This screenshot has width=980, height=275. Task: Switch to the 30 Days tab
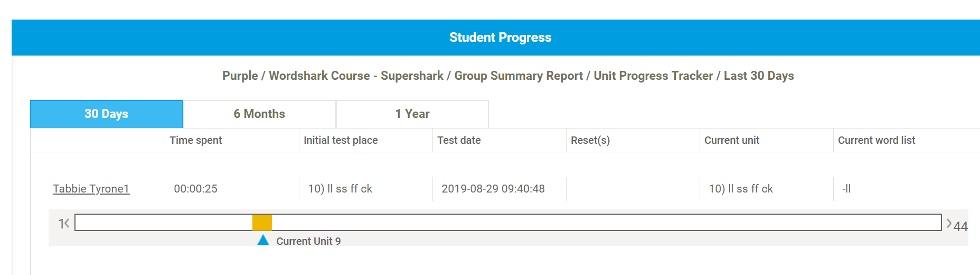pos(106,114)
